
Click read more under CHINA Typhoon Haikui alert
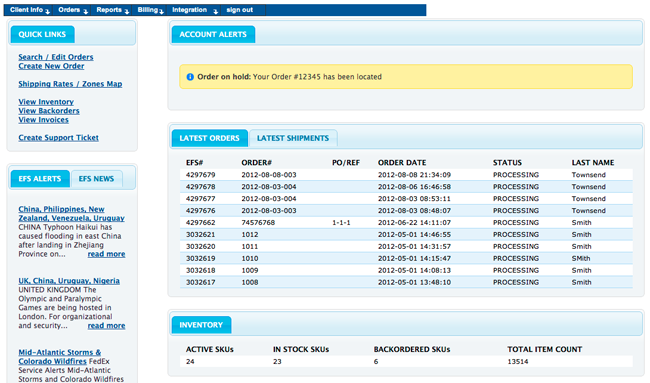[106, 254]
